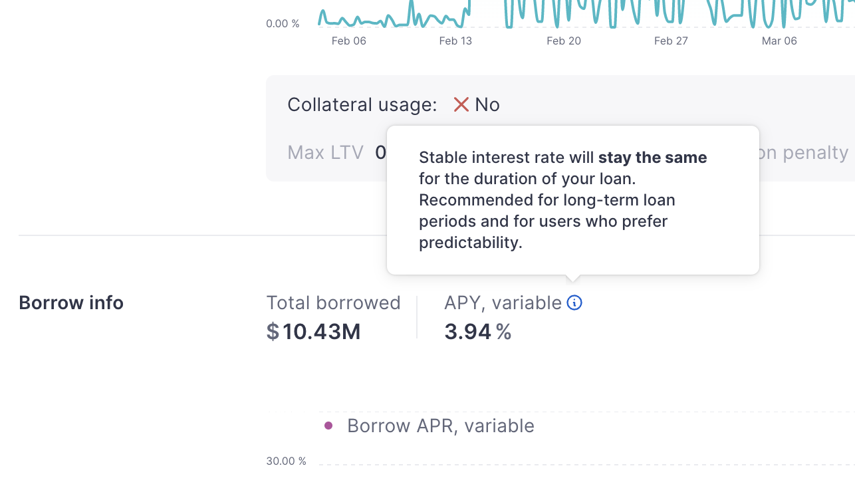The height and width of the screenshot is (504, 855).
Task: Click the Collateral usage label
Action: (362, 104)
